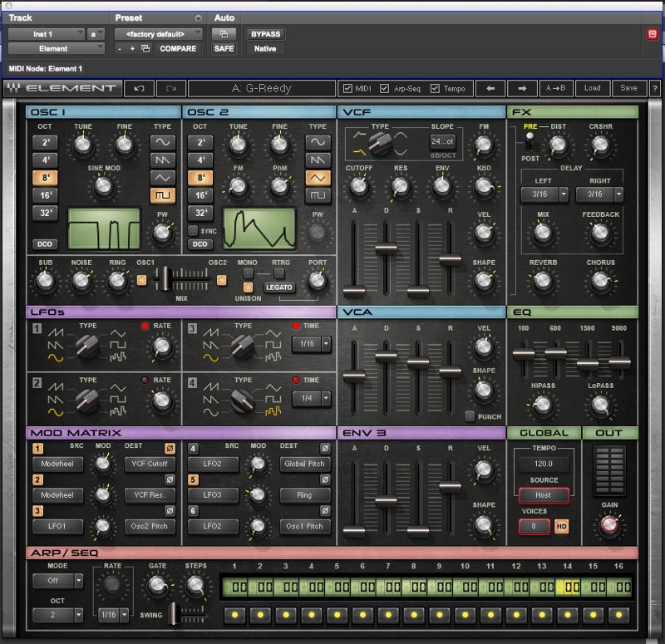Viewport: 665px width, 644px height.
Task: Click the Save preset button
Action: (628, 88)
